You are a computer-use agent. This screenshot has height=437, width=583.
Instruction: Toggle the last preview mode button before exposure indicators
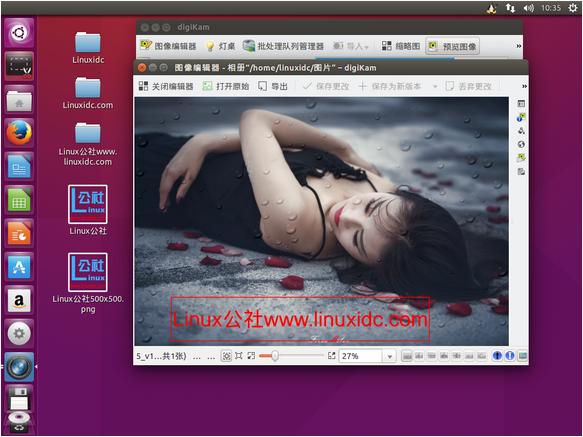[x=481, y=356]
